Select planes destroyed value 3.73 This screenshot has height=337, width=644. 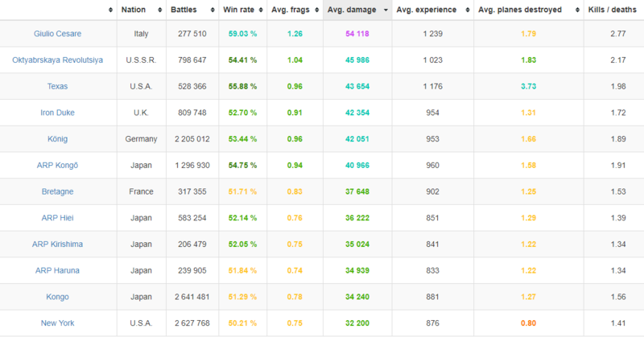pos(529,86)
